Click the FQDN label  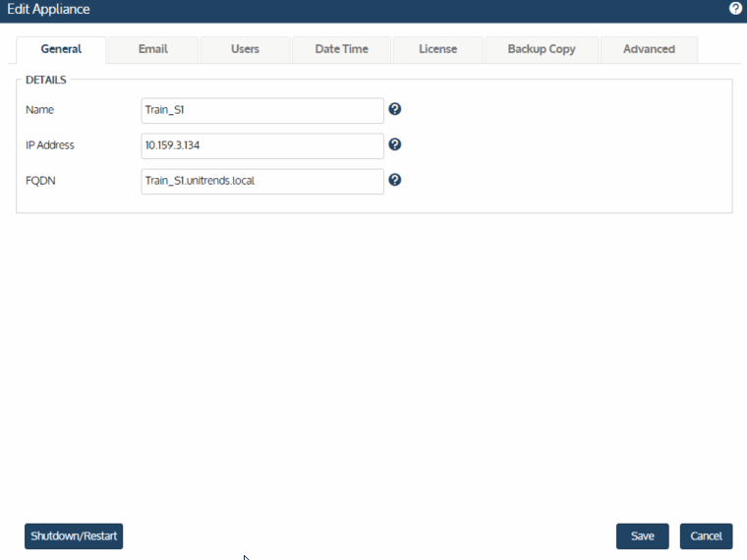(40, 181)
